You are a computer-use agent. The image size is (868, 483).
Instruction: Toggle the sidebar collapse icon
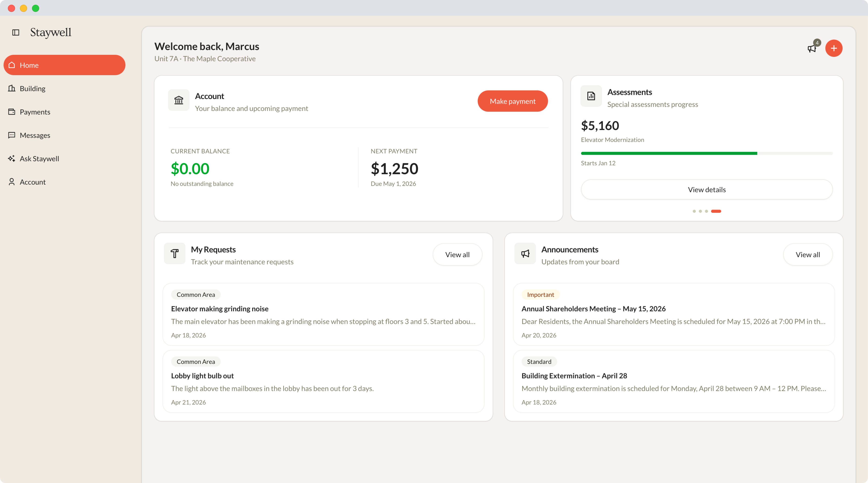point(15,32)
